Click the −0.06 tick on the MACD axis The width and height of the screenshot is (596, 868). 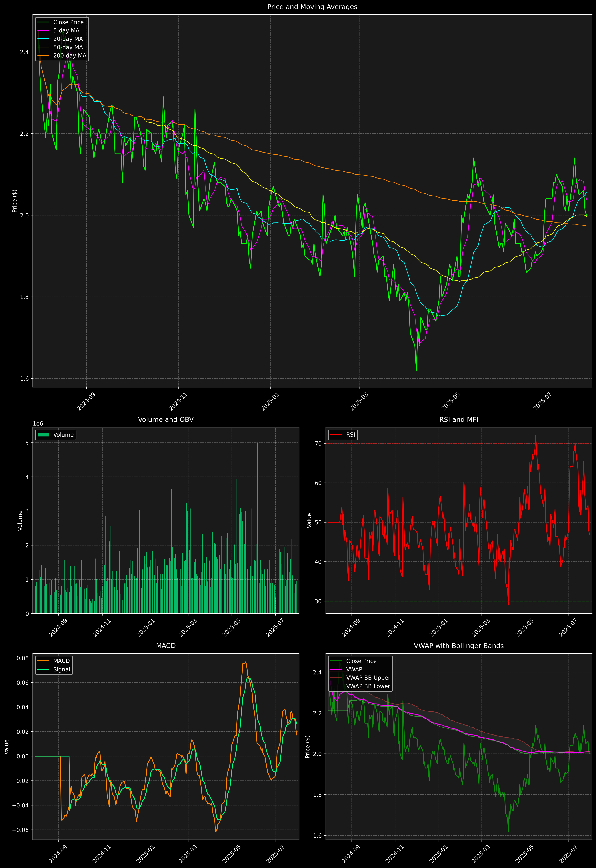(x=21, y=830)
